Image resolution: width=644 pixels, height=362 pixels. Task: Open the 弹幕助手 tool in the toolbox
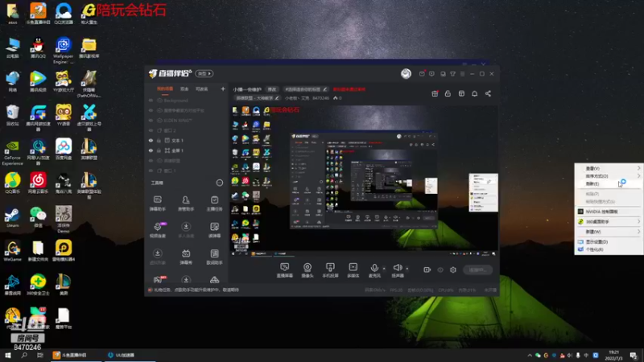click(157, 204)
